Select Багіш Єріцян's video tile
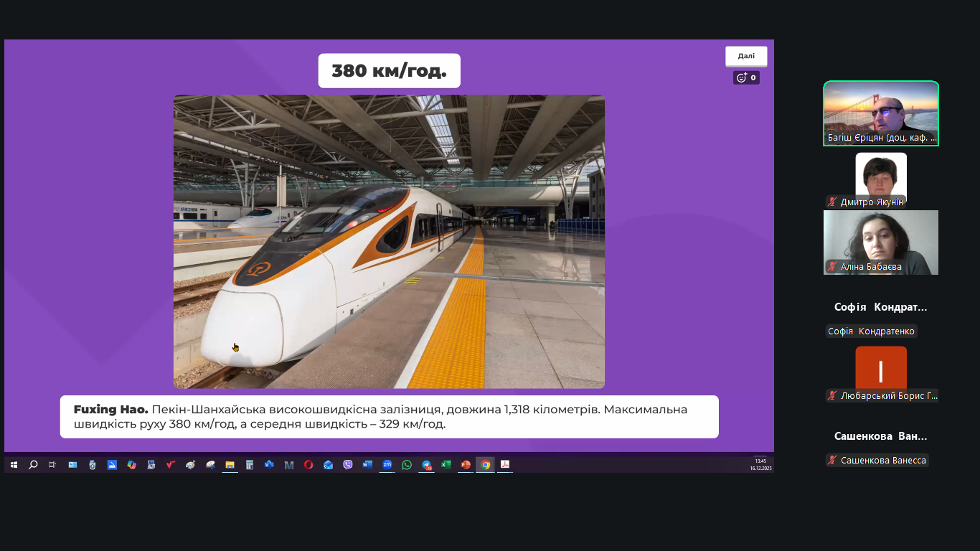Viewport: 980px width, 551px height. coord(881,113)
